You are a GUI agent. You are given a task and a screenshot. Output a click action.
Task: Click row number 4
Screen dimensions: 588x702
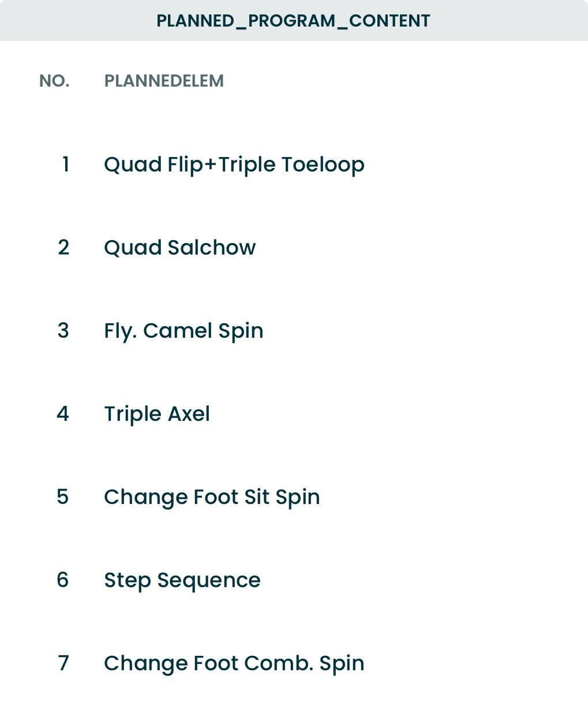pyautogui.click(x=63, y=414)
